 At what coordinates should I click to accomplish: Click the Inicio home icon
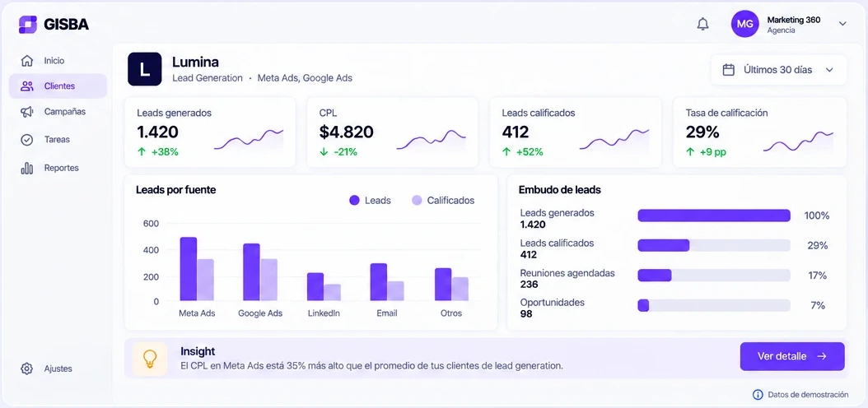point(26,60)
